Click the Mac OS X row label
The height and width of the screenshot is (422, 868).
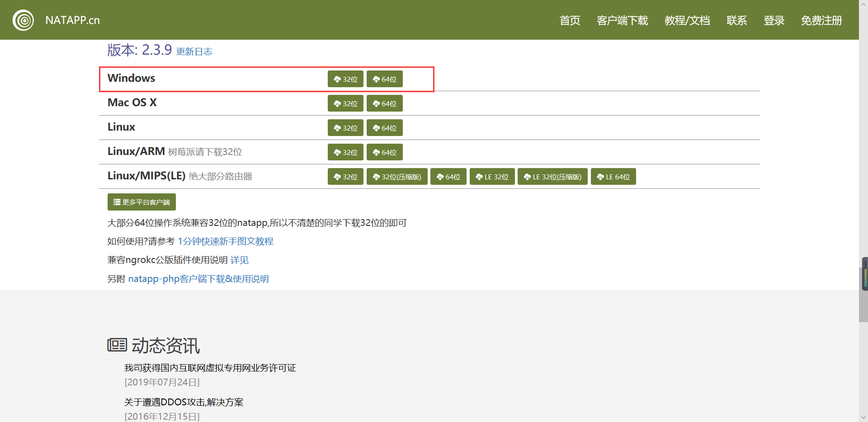pyautogui.click(x=132, y=103)
